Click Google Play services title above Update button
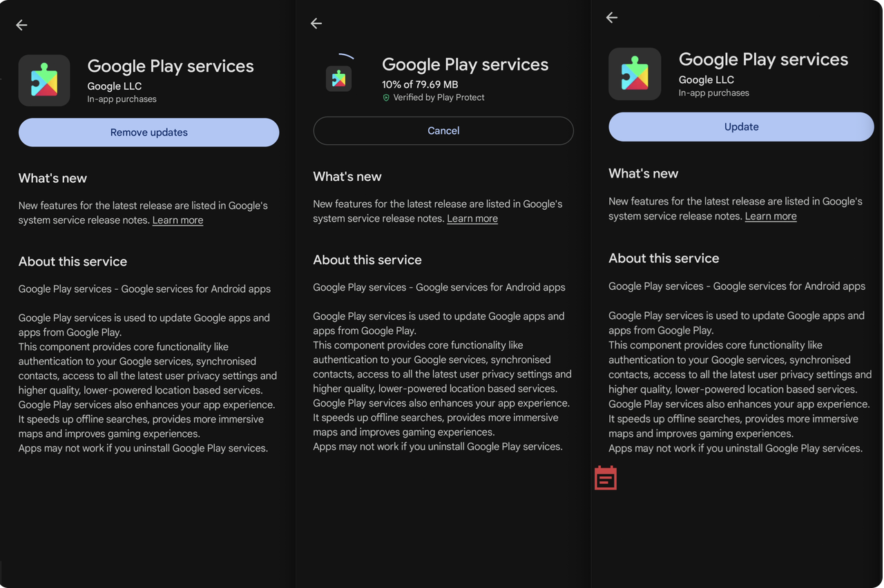The height and width of the screenshot is (588, 884). tap(763, 59)
